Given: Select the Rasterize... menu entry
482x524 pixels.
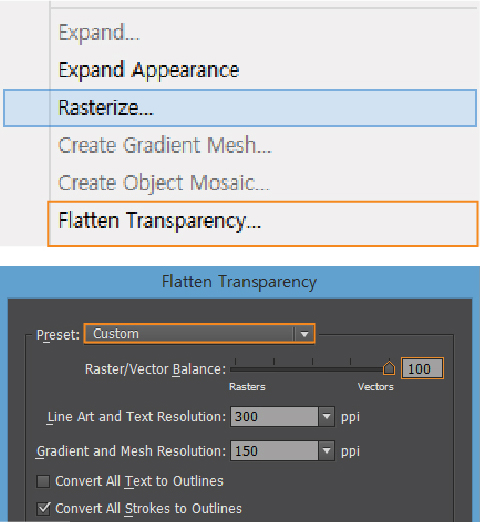Looking at the screenshot, I should 240,108.
